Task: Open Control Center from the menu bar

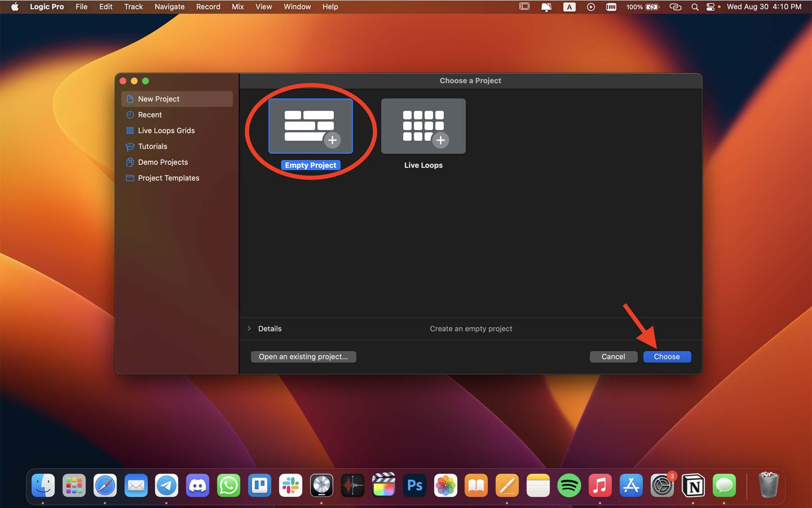Action: [x=710, y=7]
